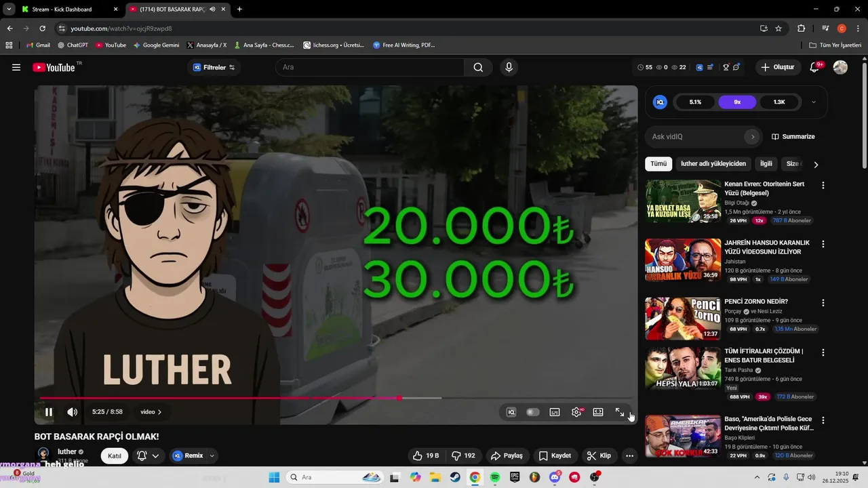
Task: Open 'TÜM İFTİRALARI ÇÖZDÜM' video title
Action: tap(764, 356)
